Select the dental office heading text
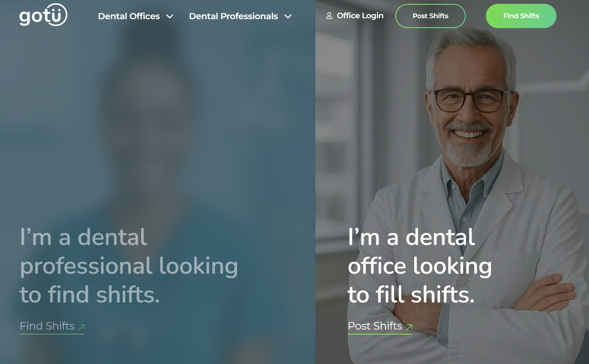 pyautogui.click(x=420, y=266)
